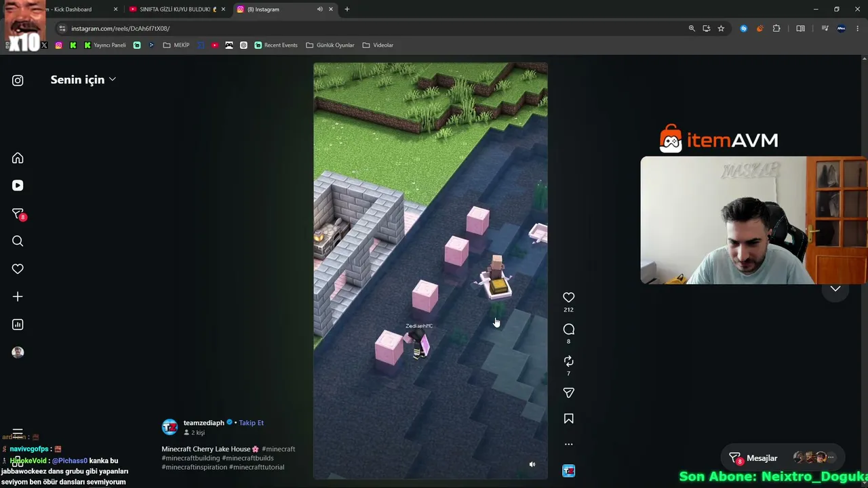
Task: Open the YouTube bookmark icon
Action: [x=215, y=45]
